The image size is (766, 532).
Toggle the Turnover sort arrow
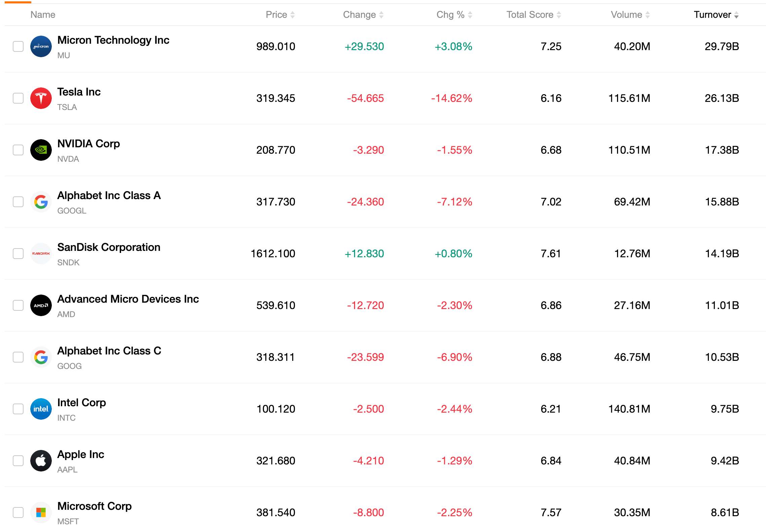coord(736,15)
